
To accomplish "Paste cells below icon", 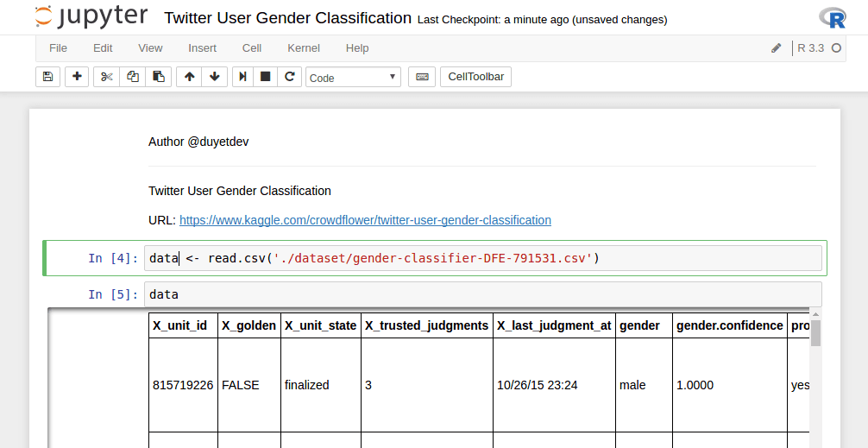I will (159, 77).
